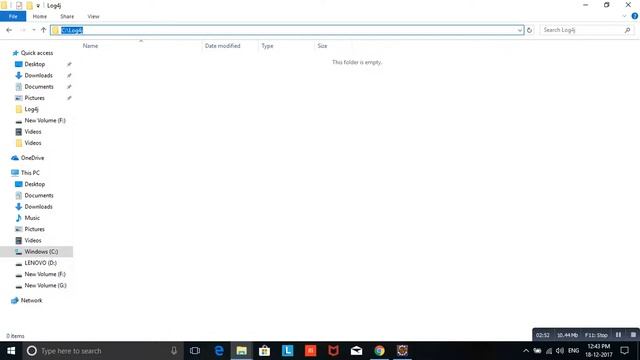This screenshot has height=360, width=640.
Task: Click the OneDrive cloud icon
Action: pyautogui.click(x=15, y=158)
